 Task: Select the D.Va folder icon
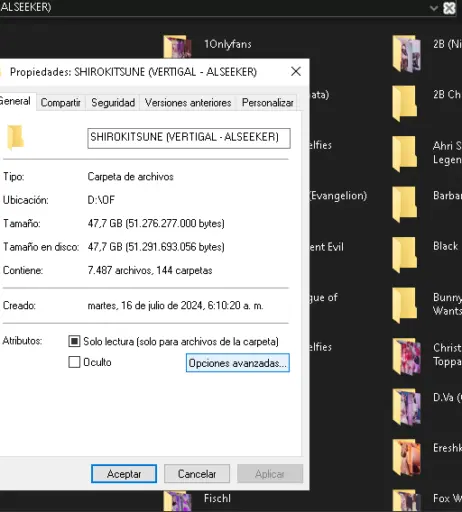407,407
